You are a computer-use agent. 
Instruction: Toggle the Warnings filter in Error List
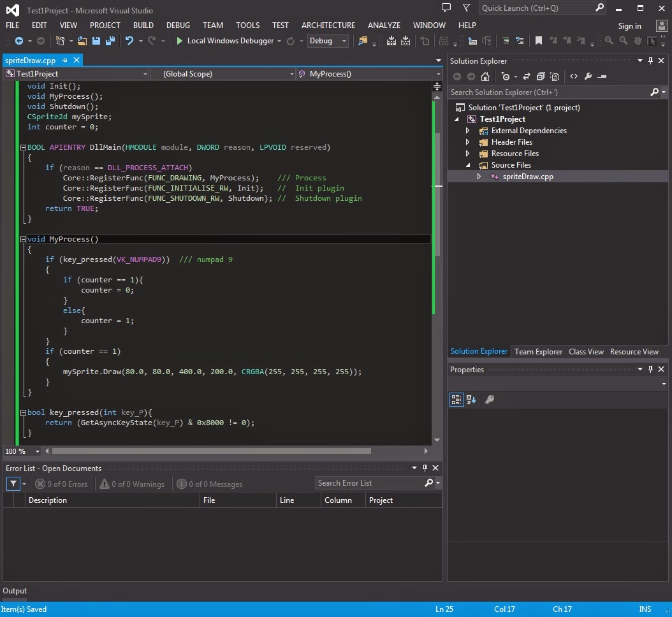coord(132,484)
